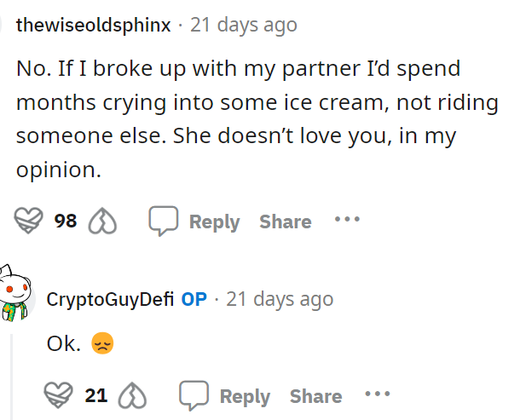Click timestamp on thewiseoldsphinx's comment

coord(243,25)
